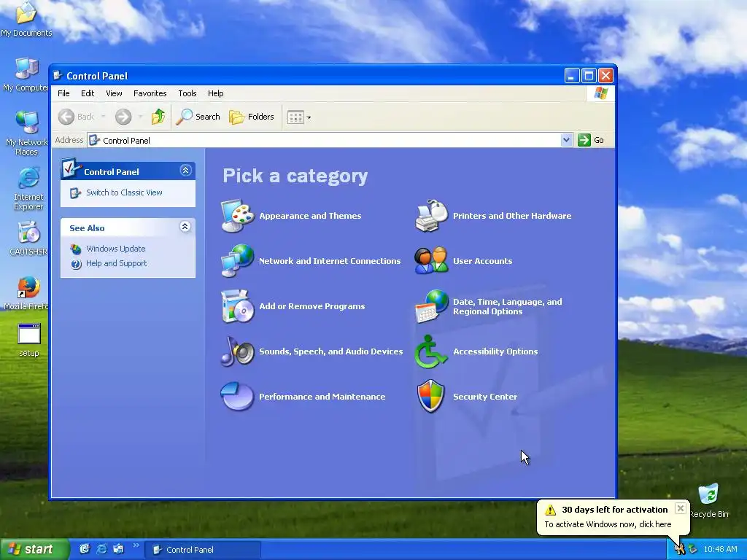This screenshot has width=747, height=560.
Task: Click the User Accounts label
Action: pos(483,261)
